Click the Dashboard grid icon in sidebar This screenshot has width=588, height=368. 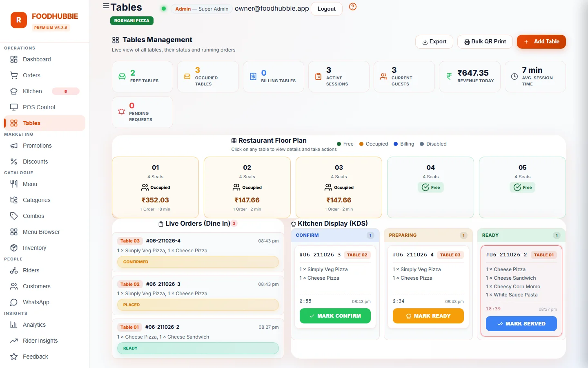coord(14,59)
